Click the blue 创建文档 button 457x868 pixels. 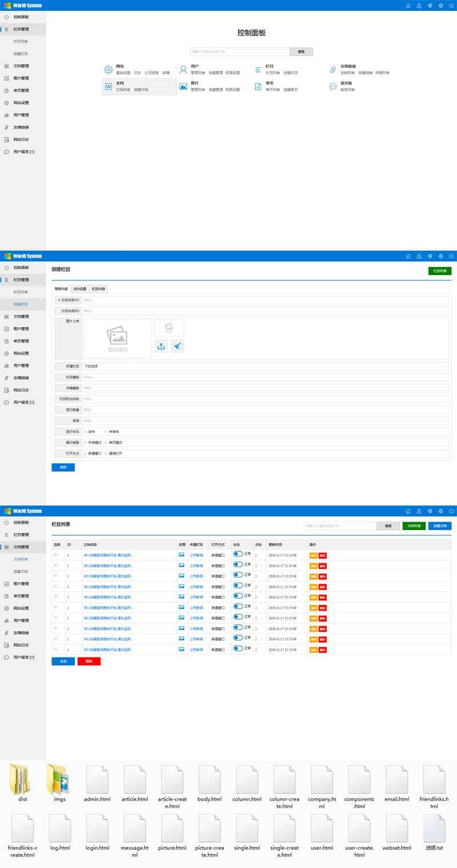click(439, 526)
